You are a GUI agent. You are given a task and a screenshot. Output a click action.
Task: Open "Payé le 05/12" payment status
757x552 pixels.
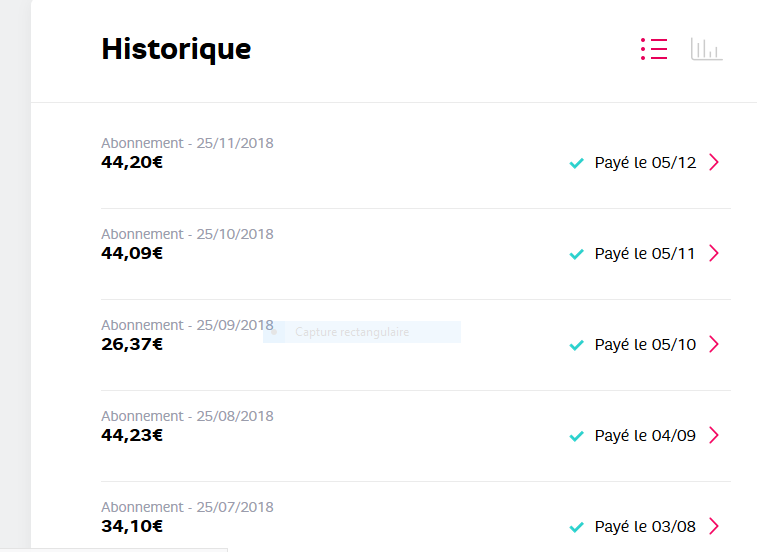pos(645,163)
